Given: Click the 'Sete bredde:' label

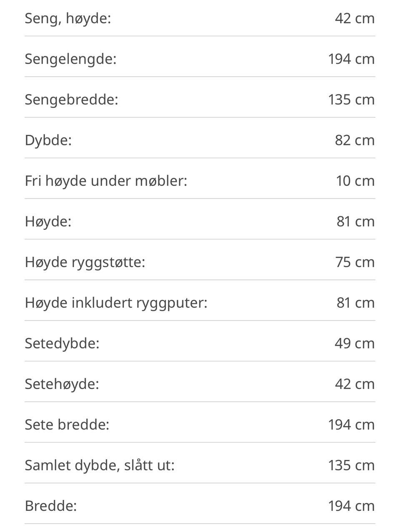Looking at the screenshot, I should click(x=67, y=424).
